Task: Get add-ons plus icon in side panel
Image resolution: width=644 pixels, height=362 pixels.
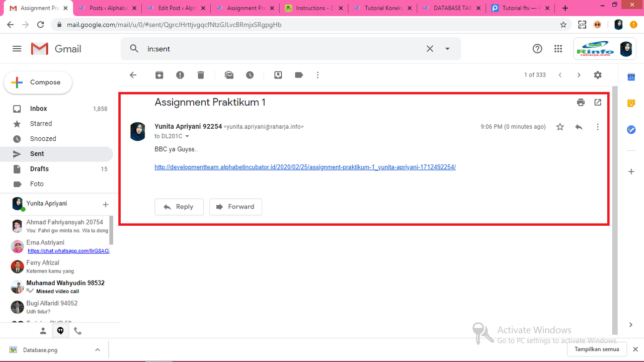Action: click(x=631, y=171)
